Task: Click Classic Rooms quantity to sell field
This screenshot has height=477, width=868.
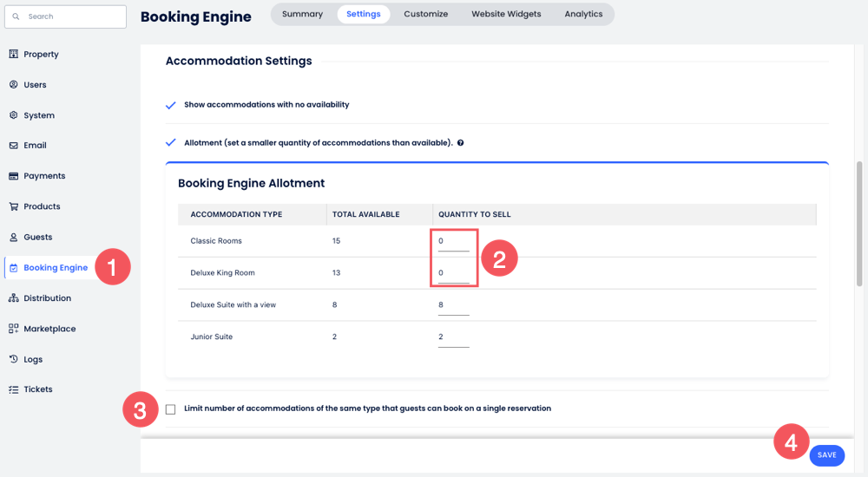Action: coord(453,241)
